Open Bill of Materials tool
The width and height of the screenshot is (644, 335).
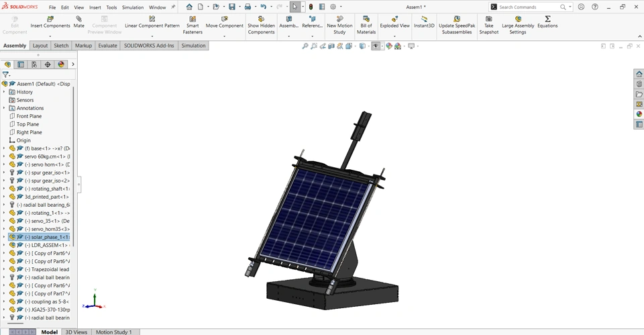click(366, 19)
